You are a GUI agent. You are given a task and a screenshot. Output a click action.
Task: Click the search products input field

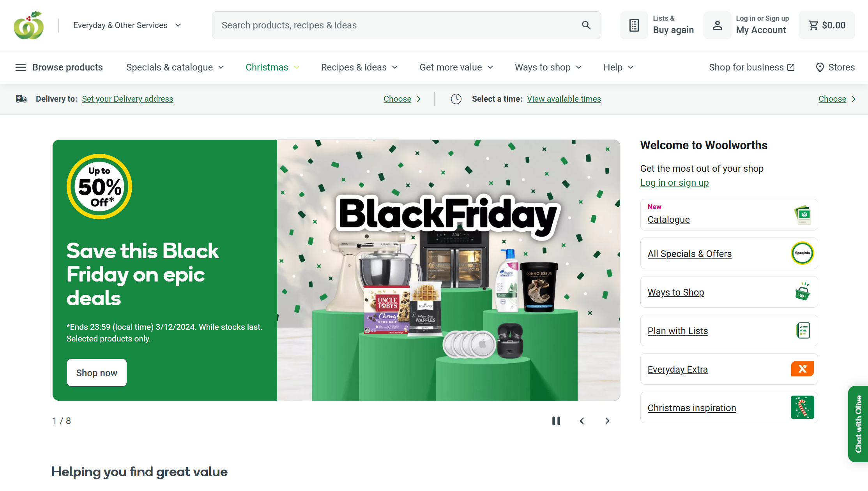pos(398,25)
